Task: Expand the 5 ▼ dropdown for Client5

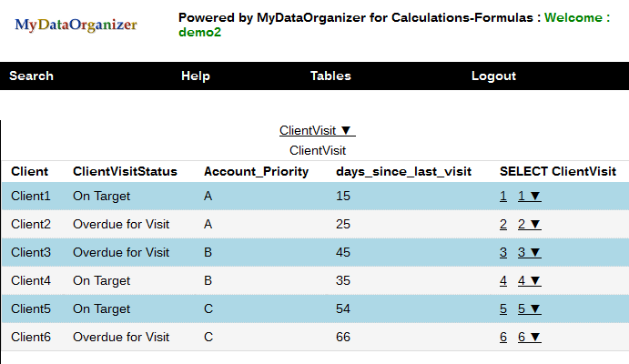Action: pos(529,308)
